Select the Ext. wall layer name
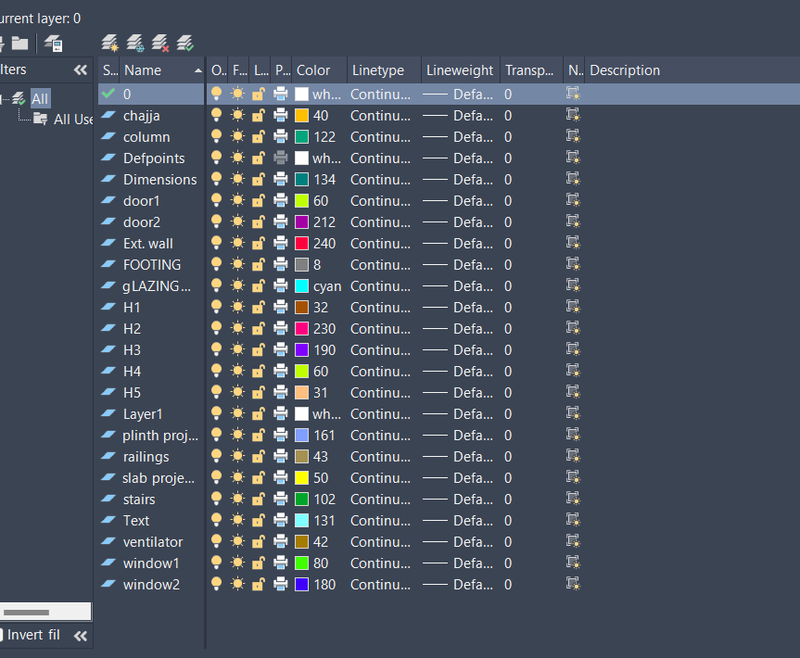The image size is (800, 658). click(148, 244)
